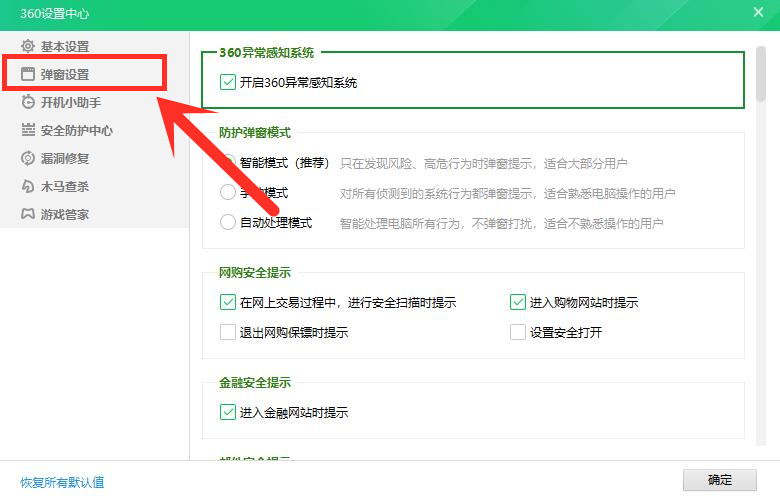The image size is (780, 500).
Task: Click the vertical scrollbar thumb
Action: 762,70
